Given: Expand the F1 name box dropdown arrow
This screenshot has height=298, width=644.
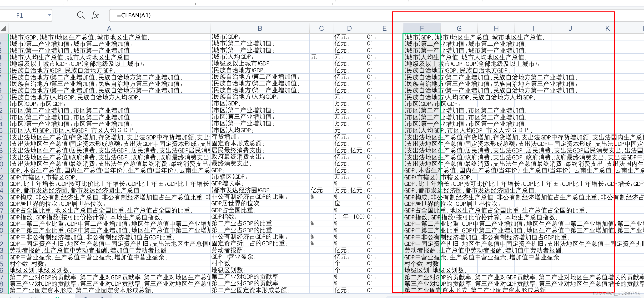Looking at the screenshot, I should point(50,15).
